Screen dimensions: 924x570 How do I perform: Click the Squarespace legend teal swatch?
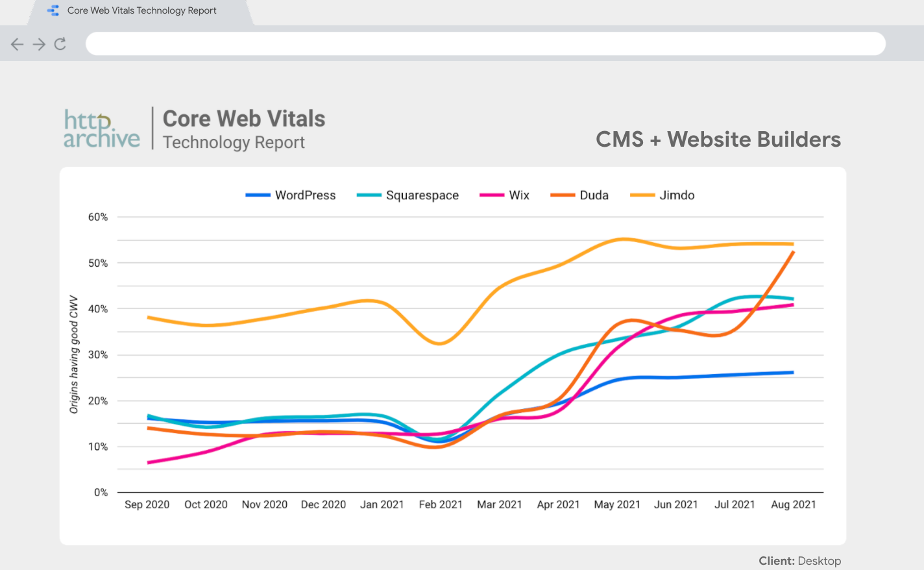(x=369, y=195)
